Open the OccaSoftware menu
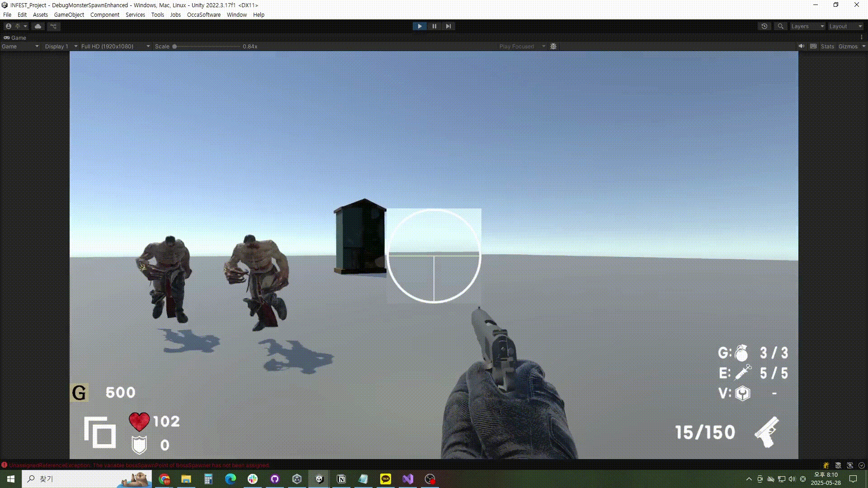The width and height of the screenshot is (868, 488). click(x=203, y=14)
